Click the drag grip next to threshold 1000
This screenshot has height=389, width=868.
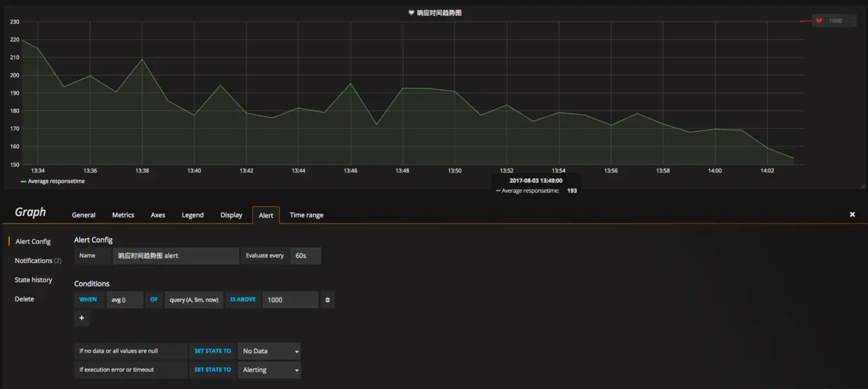(x=853, y=21)
